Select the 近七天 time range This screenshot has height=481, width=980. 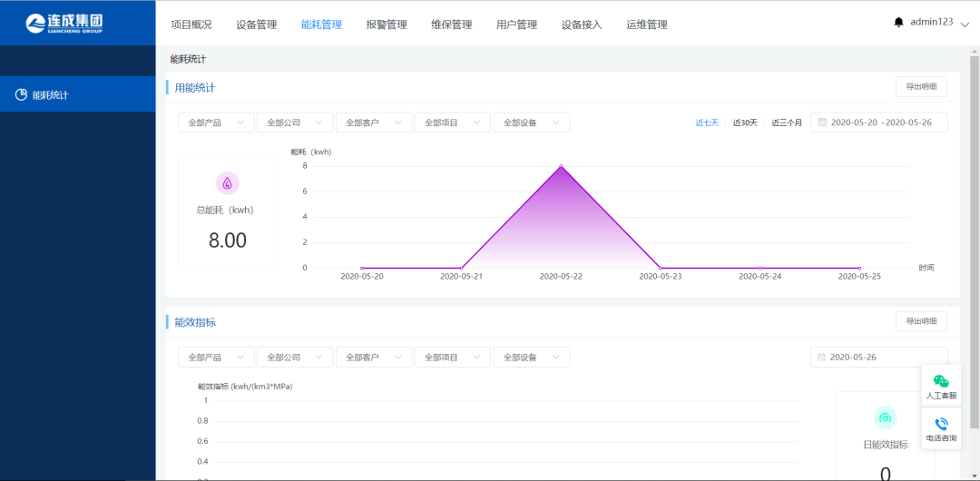707,123
